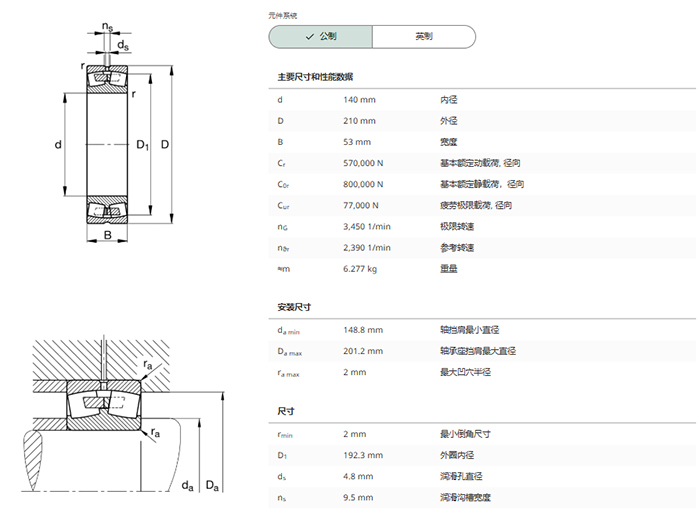Click the 疲劳极限载荷, 径向 label
This screenshot has width=700, height=520.
pyautogui.click(x=476, y=205)
